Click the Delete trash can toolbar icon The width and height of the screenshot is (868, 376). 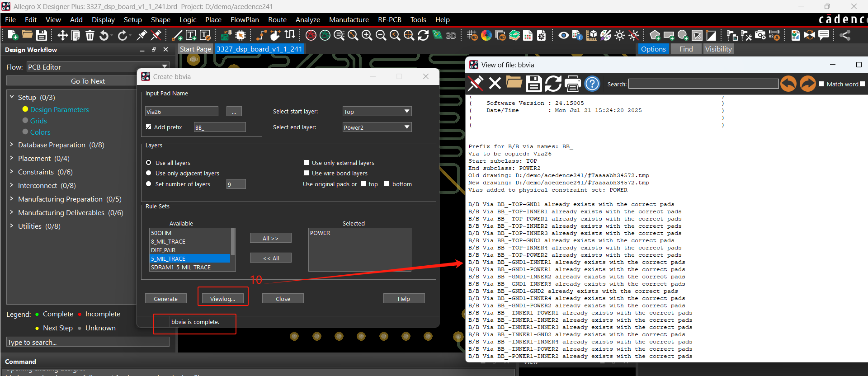[90, 35]
